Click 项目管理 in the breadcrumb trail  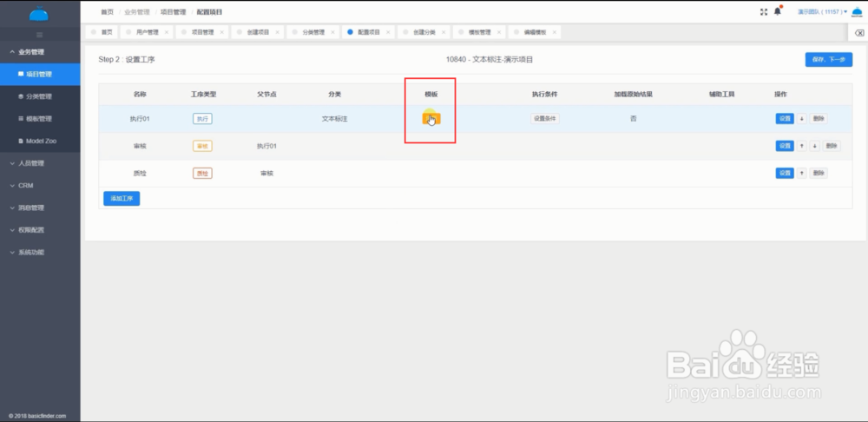pos(174,11)
